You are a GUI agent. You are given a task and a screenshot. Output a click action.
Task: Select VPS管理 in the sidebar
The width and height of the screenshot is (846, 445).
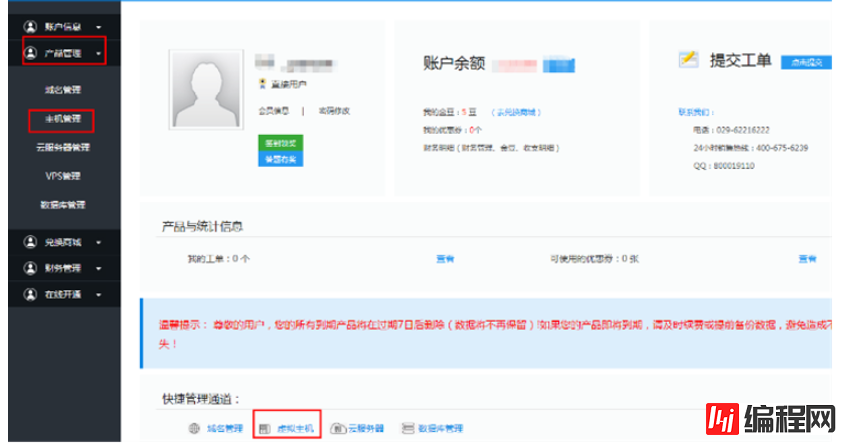point(61,177)
